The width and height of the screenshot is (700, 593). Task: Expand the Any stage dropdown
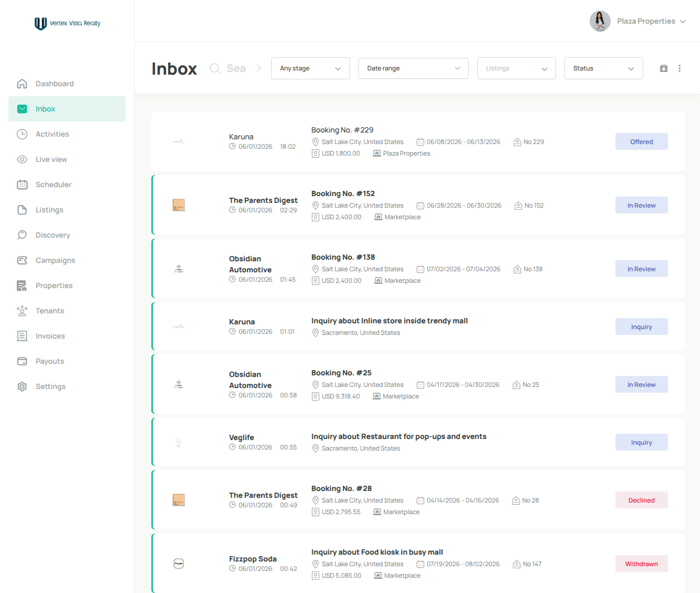coord(311,68)
